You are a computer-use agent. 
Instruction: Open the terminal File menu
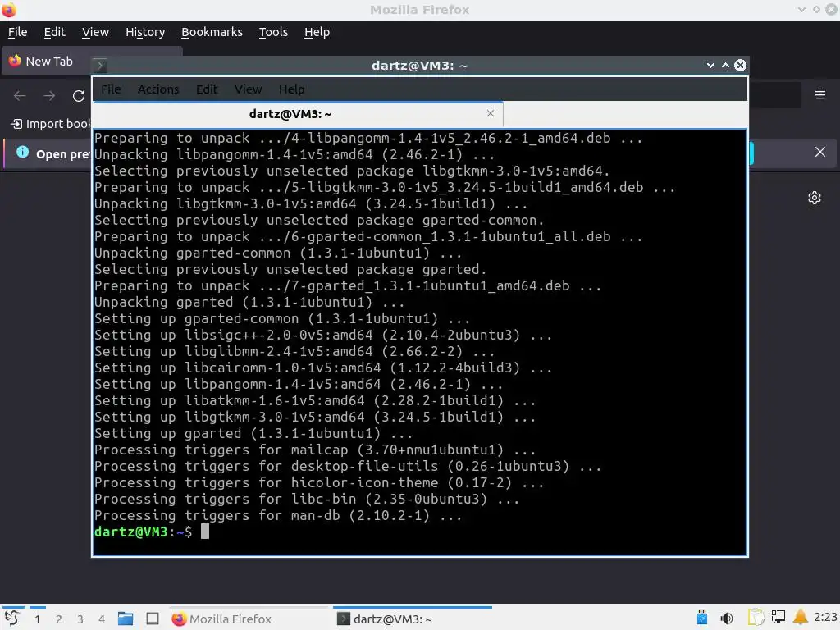(x=111, y=89)
